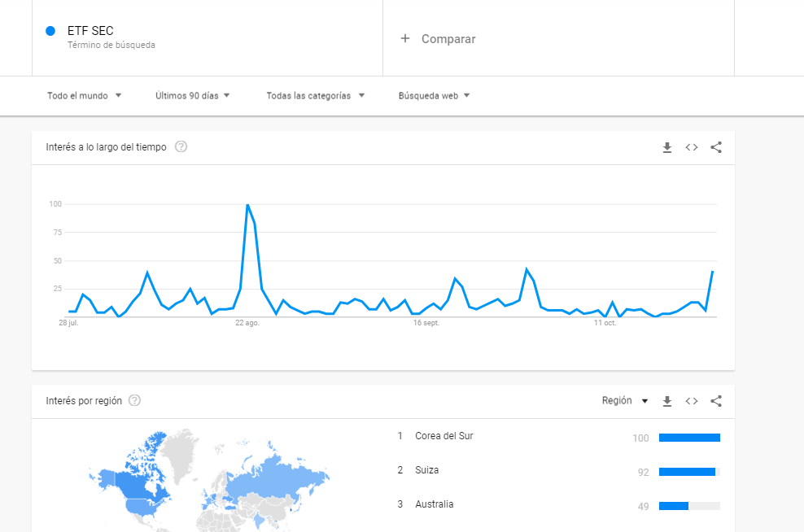Click the plus icon beside Comparar
Image resolution: width=804 pixels, height=532 pixels.
405,38
